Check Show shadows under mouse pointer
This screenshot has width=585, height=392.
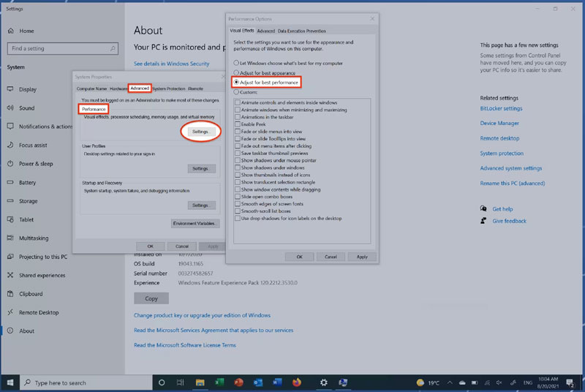point(237,160)
